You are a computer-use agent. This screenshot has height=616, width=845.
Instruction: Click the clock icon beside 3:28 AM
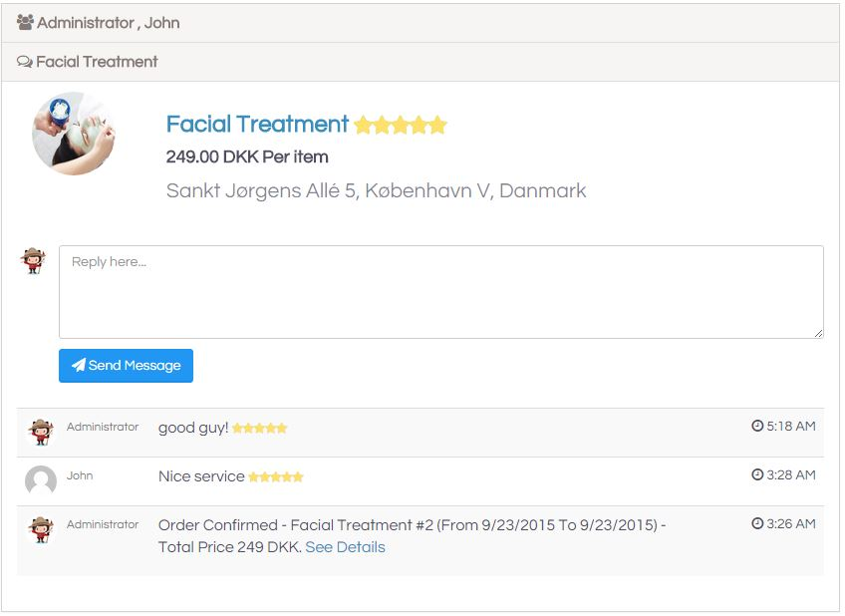point(757,474)
